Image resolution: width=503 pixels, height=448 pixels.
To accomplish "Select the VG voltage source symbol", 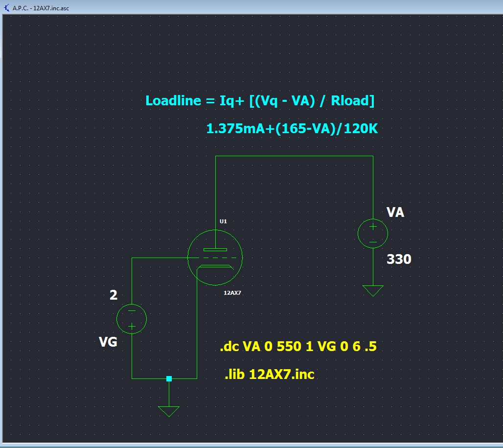I will click(x=132, y=318).
